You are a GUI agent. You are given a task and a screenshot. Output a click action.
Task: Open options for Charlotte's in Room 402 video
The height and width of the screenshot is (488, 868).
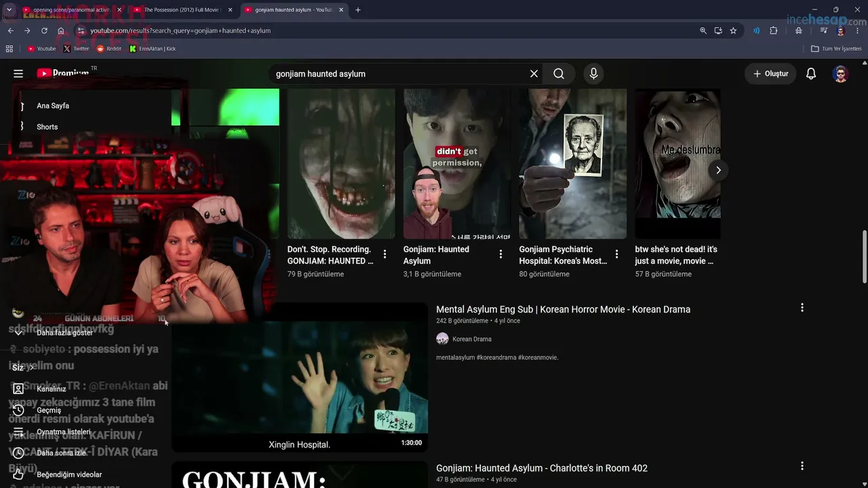802,466
